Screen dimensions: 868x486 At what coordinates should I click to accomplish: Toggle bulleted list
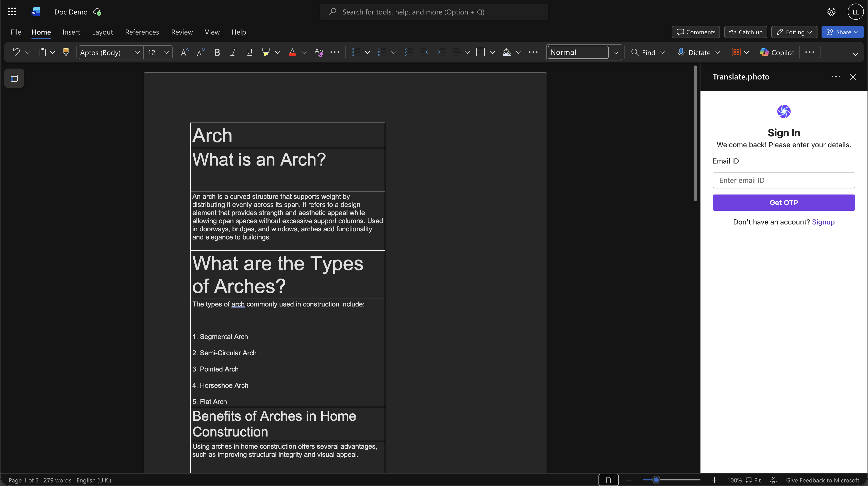pos(356,52)
